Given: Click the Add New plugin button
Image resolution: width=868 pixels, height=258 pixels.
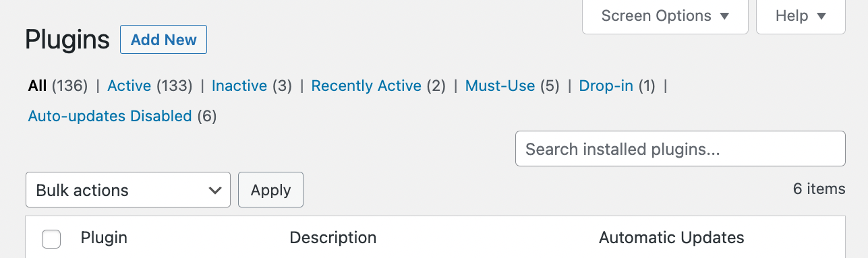Looking at the screenshot, I should click(163, 40).
